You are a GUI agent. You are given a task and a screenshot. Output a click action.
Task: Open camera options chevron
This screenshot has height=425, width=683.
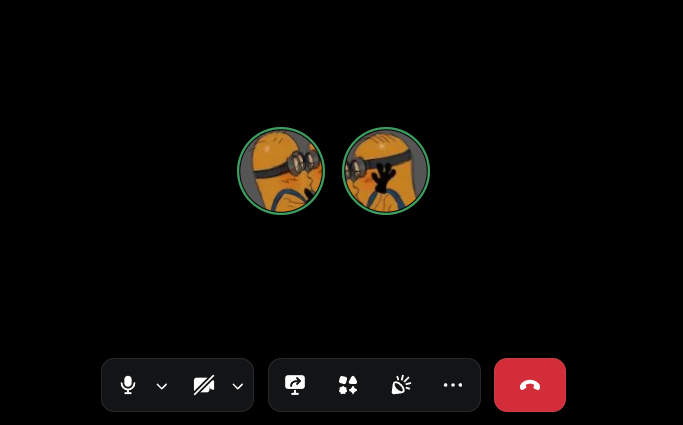click(x=237, y=386)
